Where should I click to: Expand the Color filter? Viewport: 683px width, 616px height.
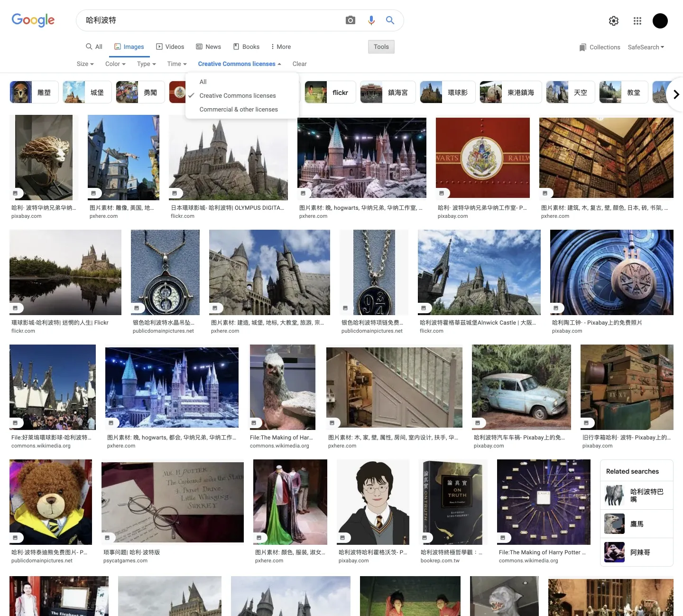[x=115, y=64]
